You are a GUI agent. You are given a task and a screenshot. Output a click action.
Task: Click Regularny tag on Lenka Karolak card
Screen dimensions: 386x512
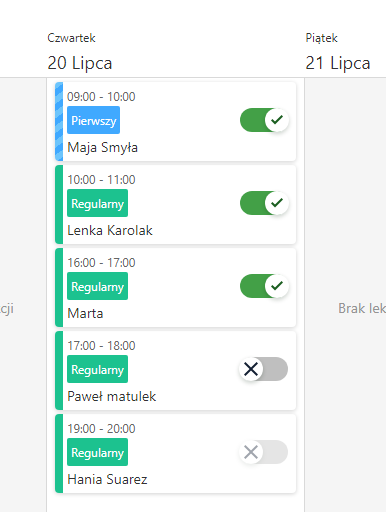[x=97, y=203]
